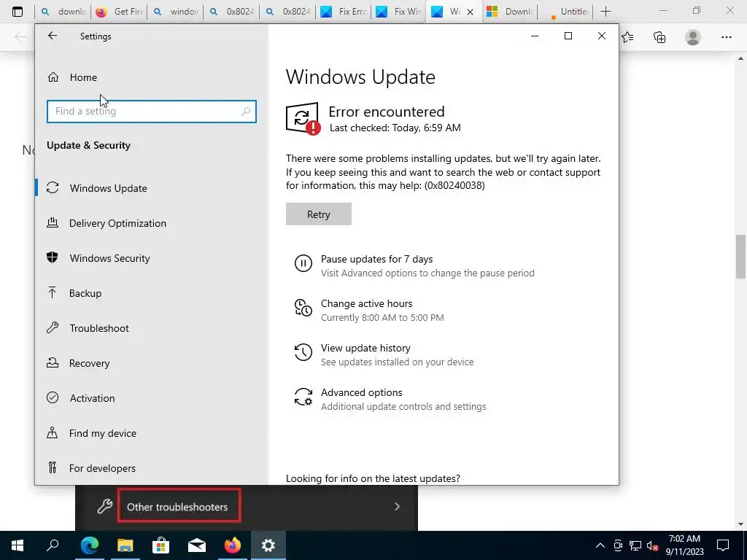Click the Other troubleshooters entry in the browser page
The width and height of the screenshot is (747, 560).
click(177, 507)
